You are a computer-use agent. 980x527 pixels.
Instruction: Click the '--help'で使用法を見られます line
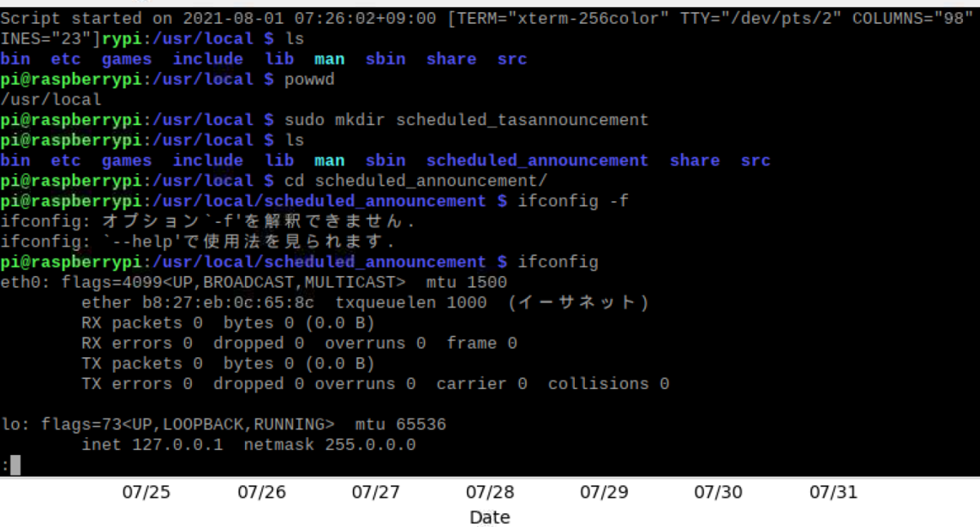point(198,242)
